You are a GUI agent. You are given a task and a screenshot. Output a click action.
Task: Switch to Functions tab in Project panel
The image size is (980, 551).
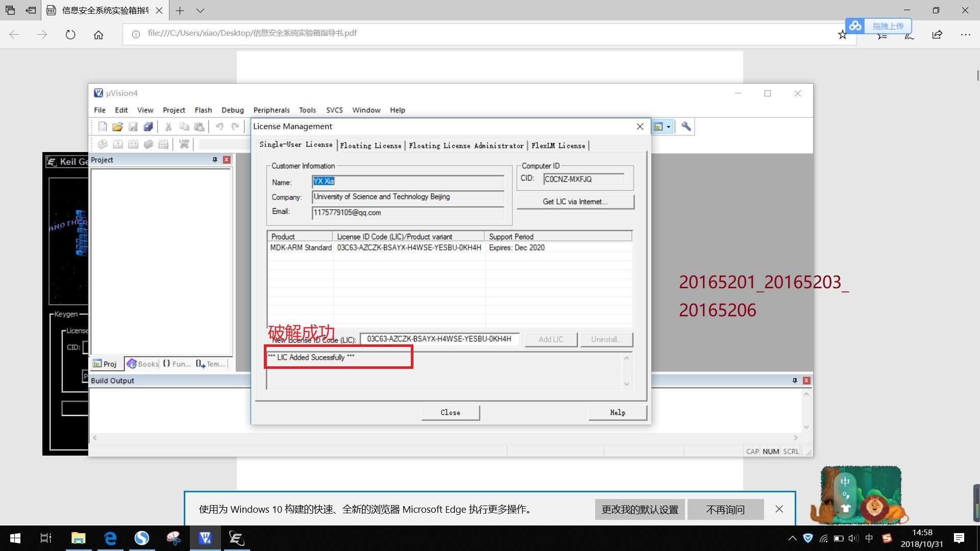pos(177,364)
